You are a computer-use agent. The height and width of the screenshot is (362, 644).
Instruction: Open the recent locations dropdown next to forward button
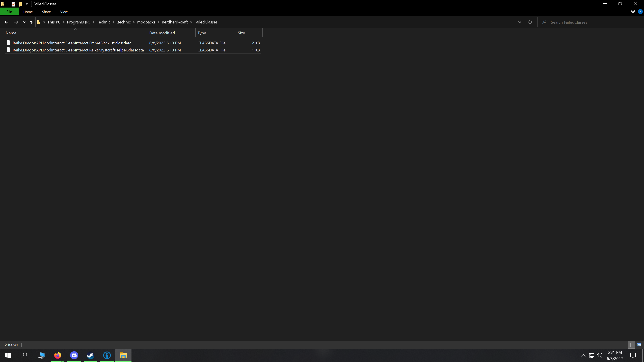click(x=24, y=22)
